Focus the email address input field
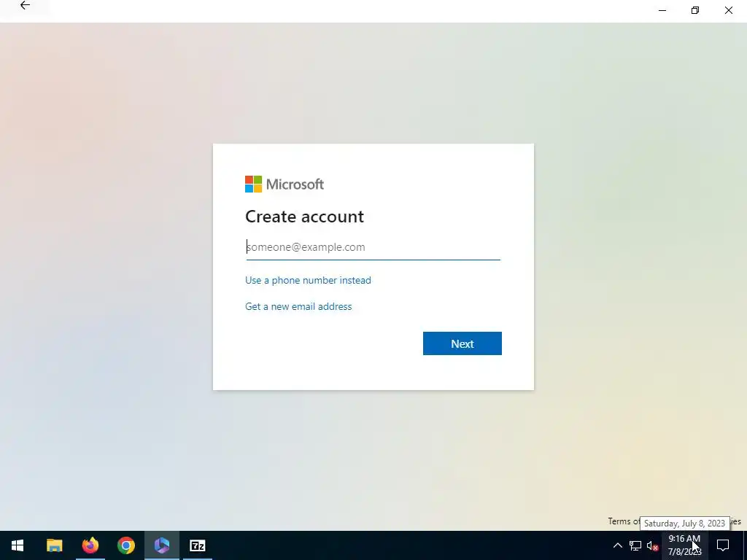This screenshot has width=747, height=560. [x=373, y=247]
